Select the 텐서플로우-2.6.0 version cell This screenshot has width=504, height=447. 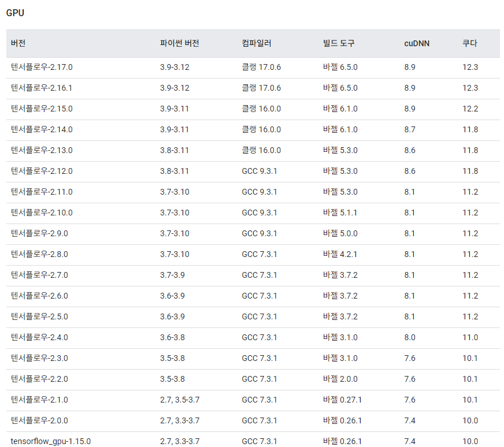tap(39, 296)
